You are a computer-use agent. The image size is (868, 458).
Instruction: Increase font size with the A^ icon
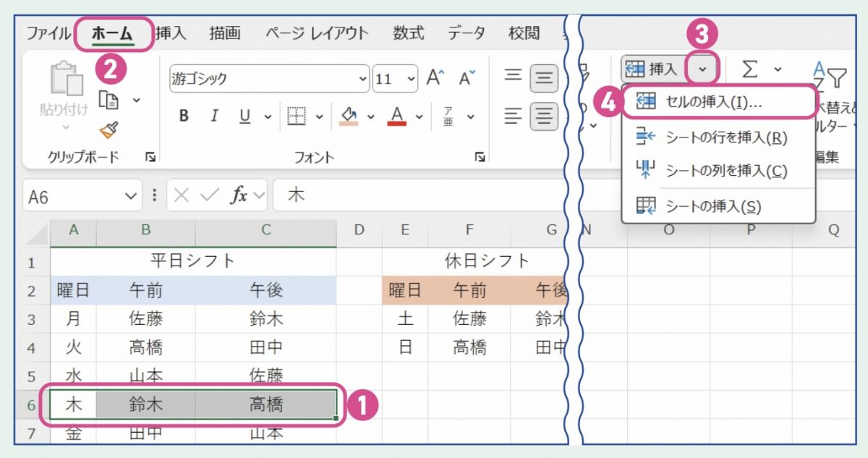click(x=435, y=78)
